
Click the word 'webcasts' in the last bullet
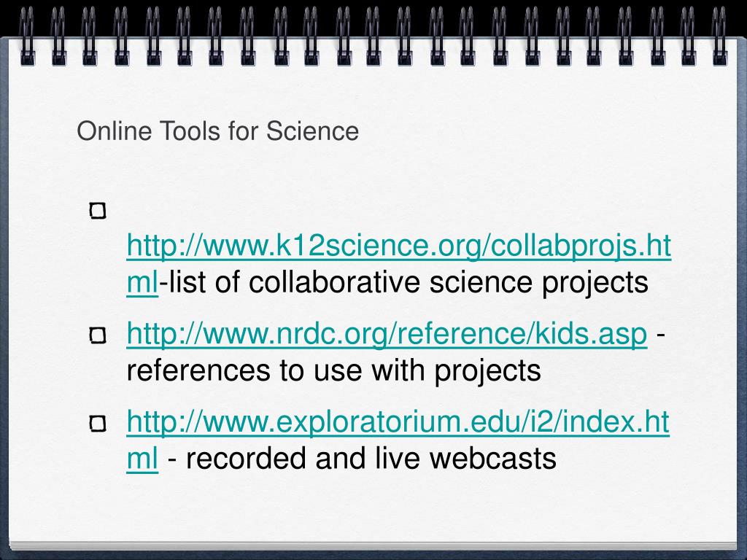click(493, 459)
